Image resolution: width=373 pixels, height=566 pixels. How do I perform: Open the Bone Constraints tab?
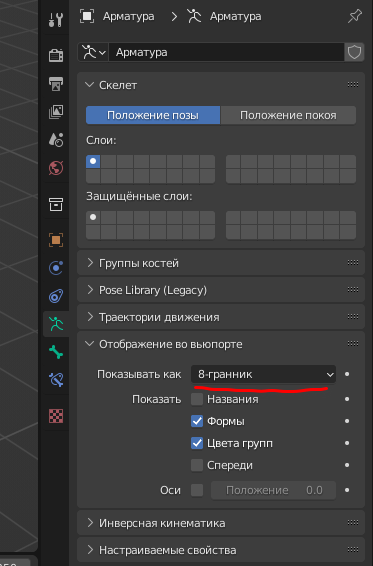coord(56,380)
